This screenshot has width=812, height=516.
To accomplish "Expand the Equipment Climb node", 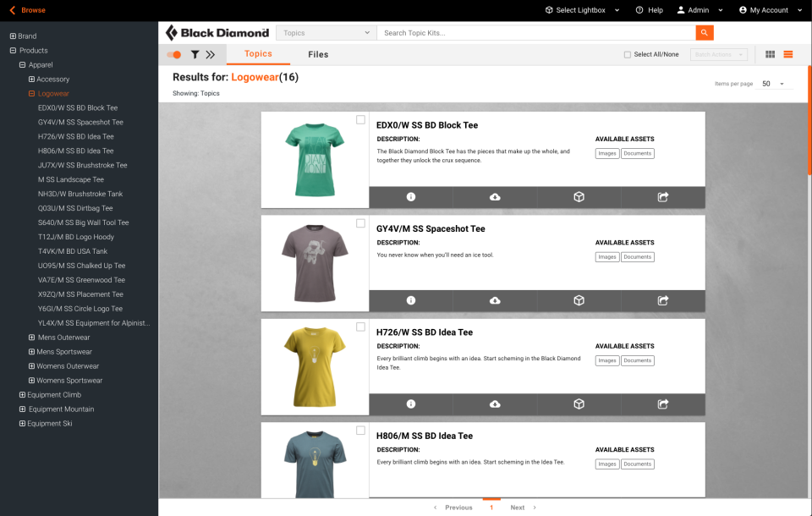I will click(x=22, y=395).
